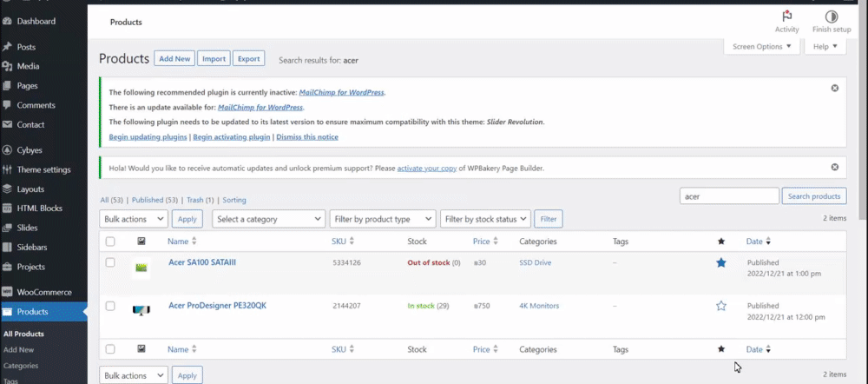
Task: Click Dismiss this notice link
Action: (x=307, y=137)
